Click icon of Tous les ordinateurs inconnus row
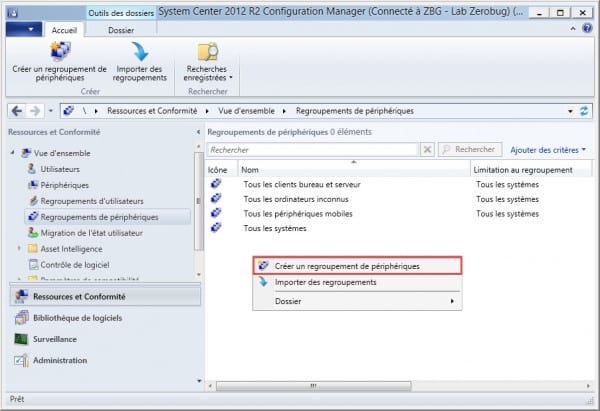The height and width of the screenshot is (411, 600). (216, 198)
